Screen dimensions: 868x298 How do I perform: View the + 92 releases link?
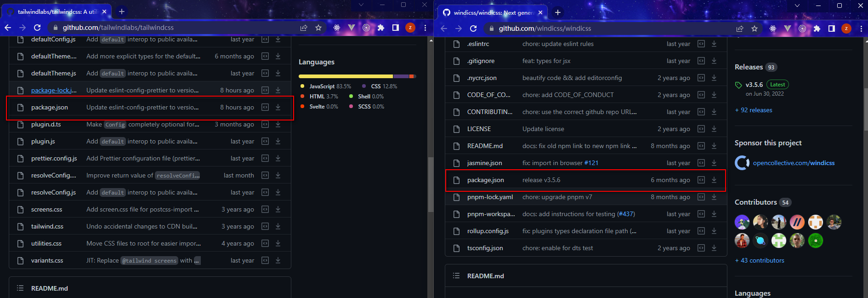(754, 110)
